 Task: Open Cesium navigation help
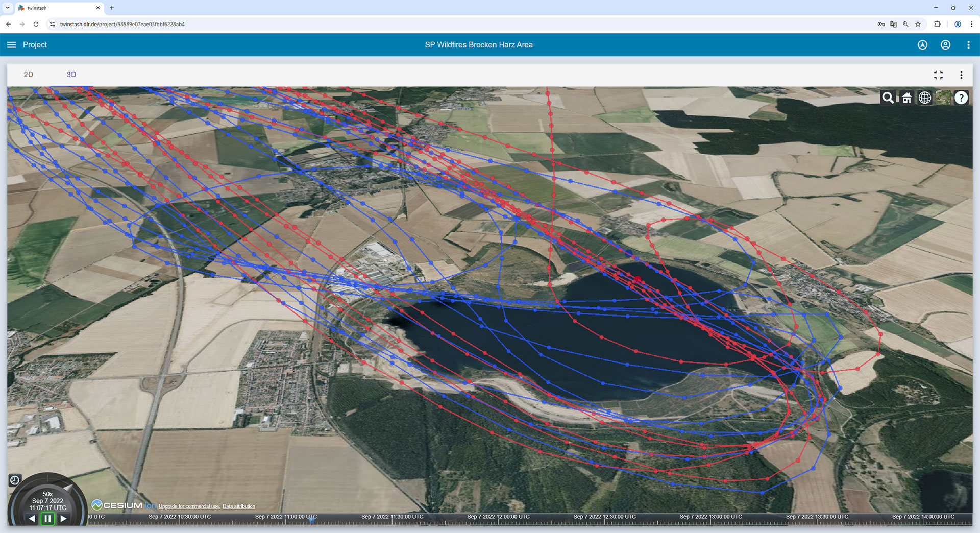point(961,98)
